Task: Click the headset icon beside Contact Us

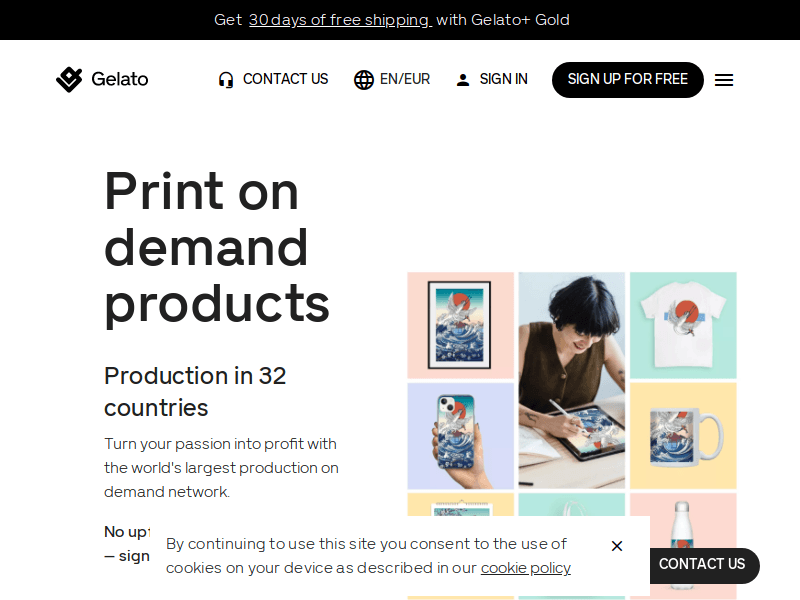Action: tap(226, 80)
